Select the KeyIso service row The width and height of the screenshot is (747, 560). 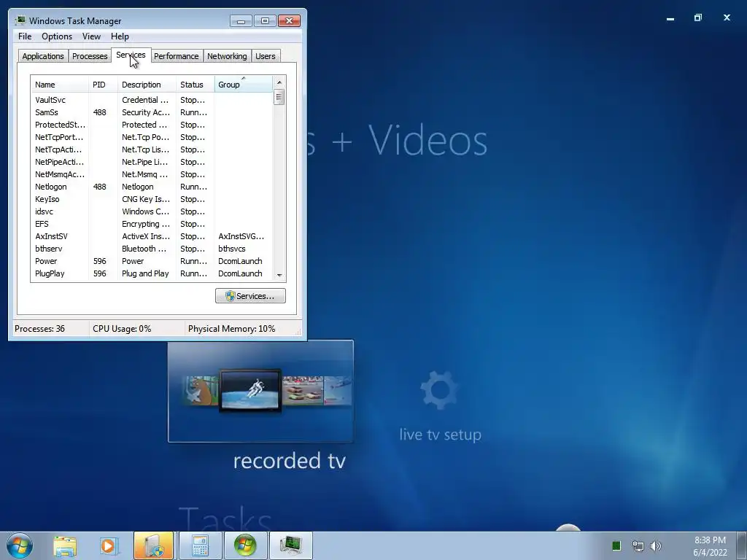tap(152, 199)
